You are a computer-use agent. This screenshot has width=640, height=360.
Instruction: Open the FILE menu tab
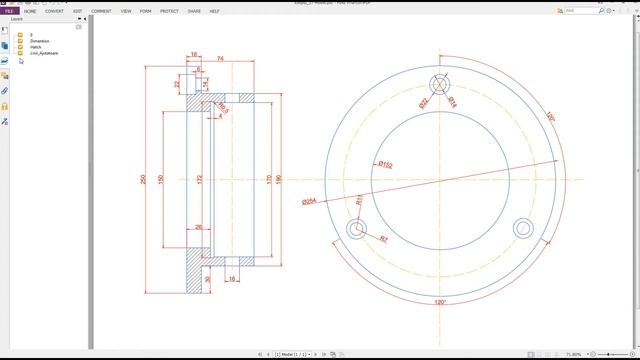9,11
